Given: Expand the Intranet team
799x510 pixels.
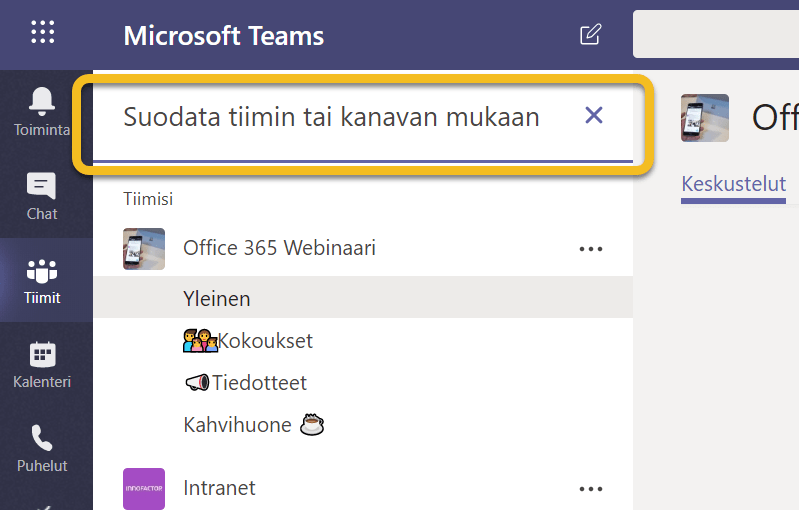Looking at the screenshot, I should [x=219, y=488].
